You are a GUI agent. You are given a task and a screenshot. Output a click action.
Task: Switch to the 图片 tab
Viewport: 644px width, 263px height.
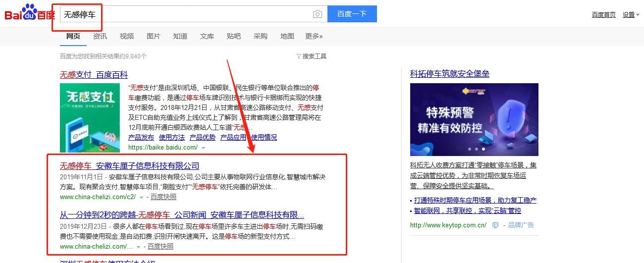coord(154,36)
